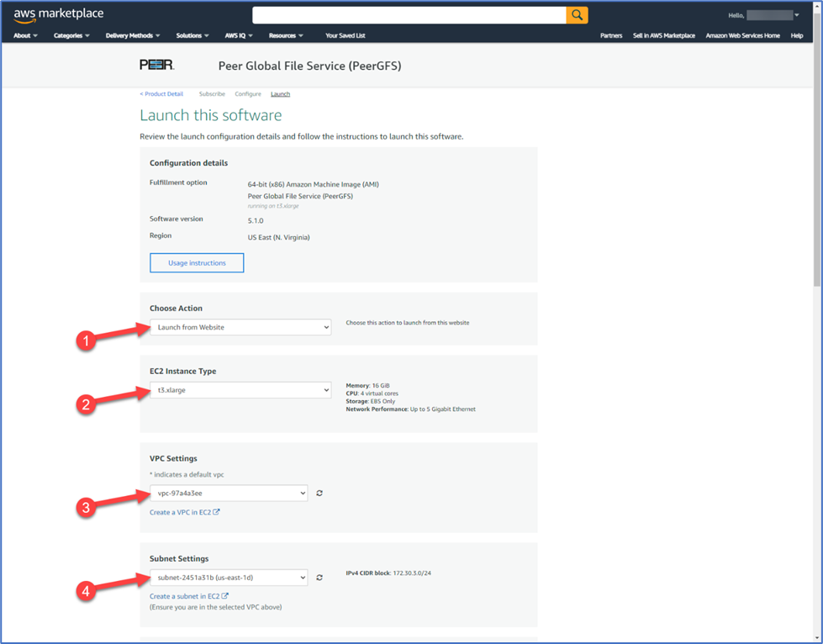The height and width of the screenshot is (644, 823).
Task: Open the account dropdown arrow beside Hello
Action: click(797, 15)
